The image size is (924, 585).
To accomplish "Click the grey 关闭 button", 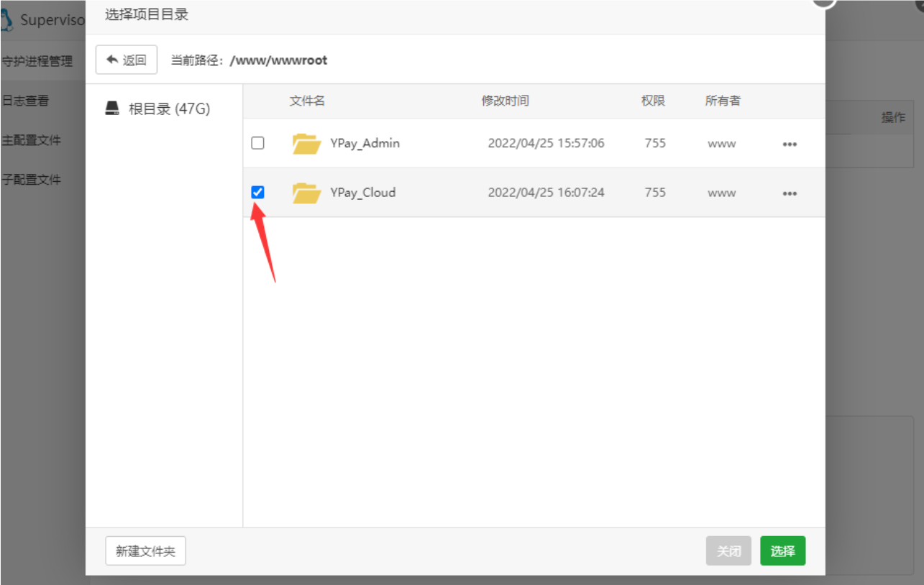I will 728,551.
